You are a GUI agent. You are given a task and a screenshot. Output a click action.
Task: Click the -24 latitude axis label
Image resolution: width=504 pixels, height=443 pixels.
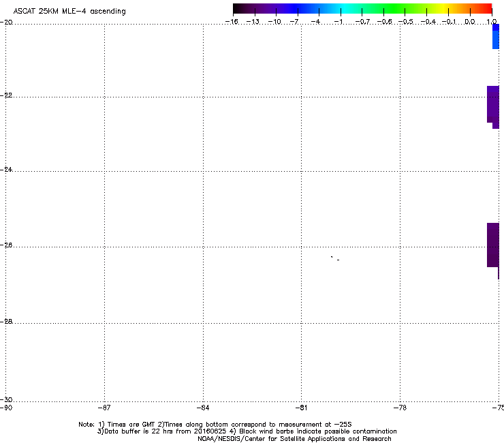coord(6,170)
